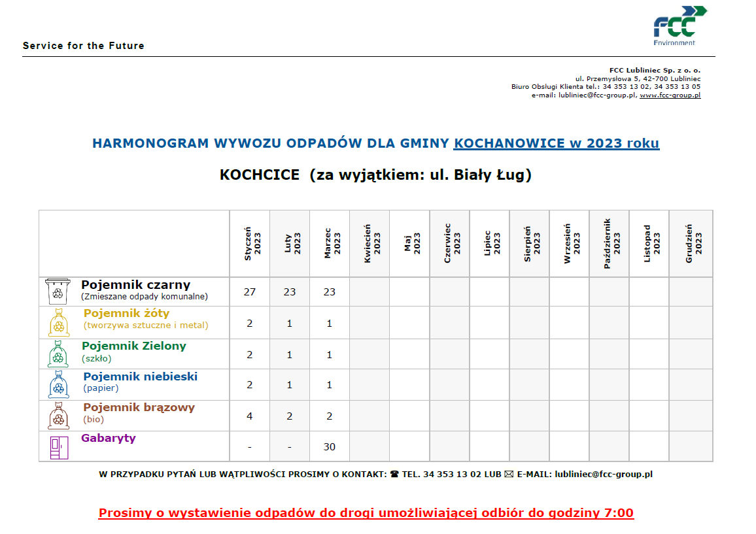Click the Gabaryty value 30 for March
The height and width of the screenshot is (534, 756).
point(330,447)
